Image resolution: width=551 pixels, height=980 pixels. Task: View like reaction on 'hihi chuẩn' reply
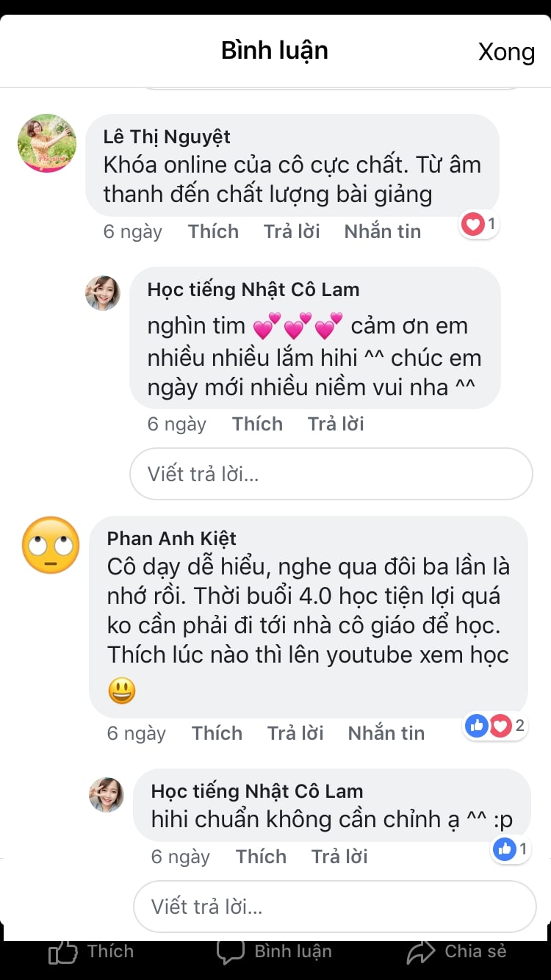(511, 849)
